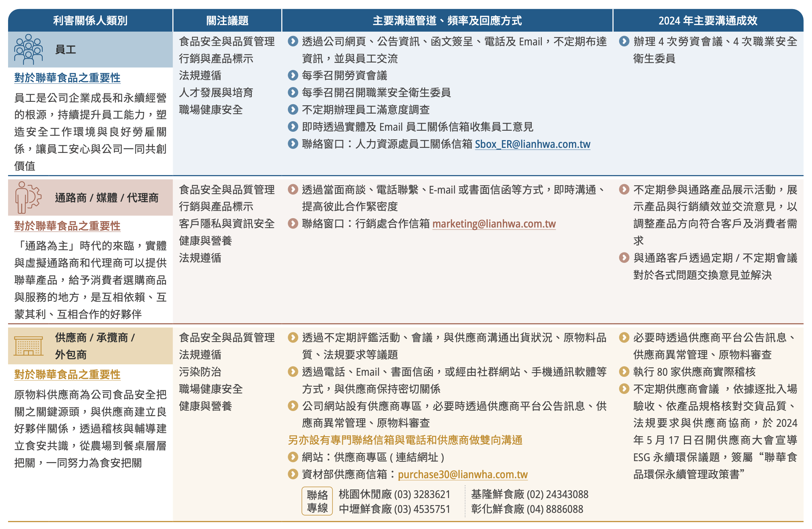Viewport: 812px width, 529px height.
Task: Click the 聯絡專線 boxed label
Action: click(x=317, y=501)
